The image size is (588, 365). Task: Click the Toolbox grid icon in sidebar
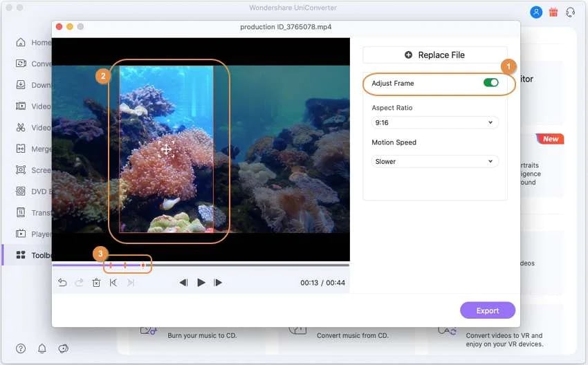tap(21, 255)
